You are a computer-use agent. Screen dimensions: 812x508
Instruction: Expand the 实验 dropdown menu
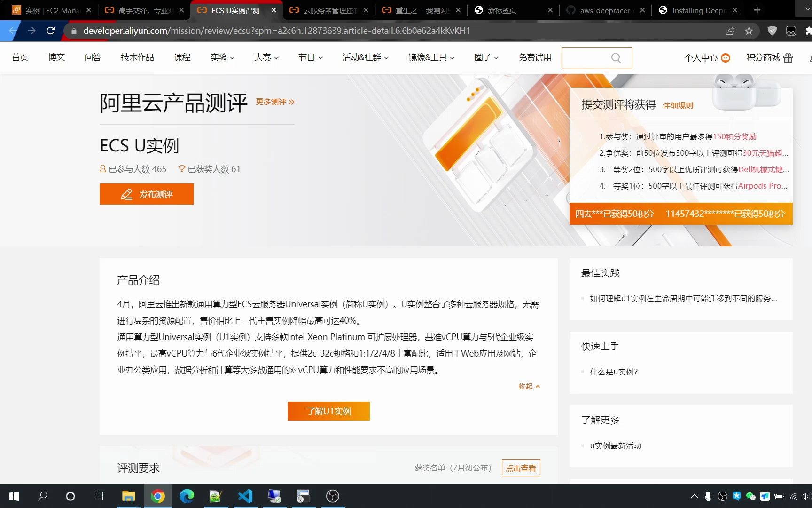[222, 57]
